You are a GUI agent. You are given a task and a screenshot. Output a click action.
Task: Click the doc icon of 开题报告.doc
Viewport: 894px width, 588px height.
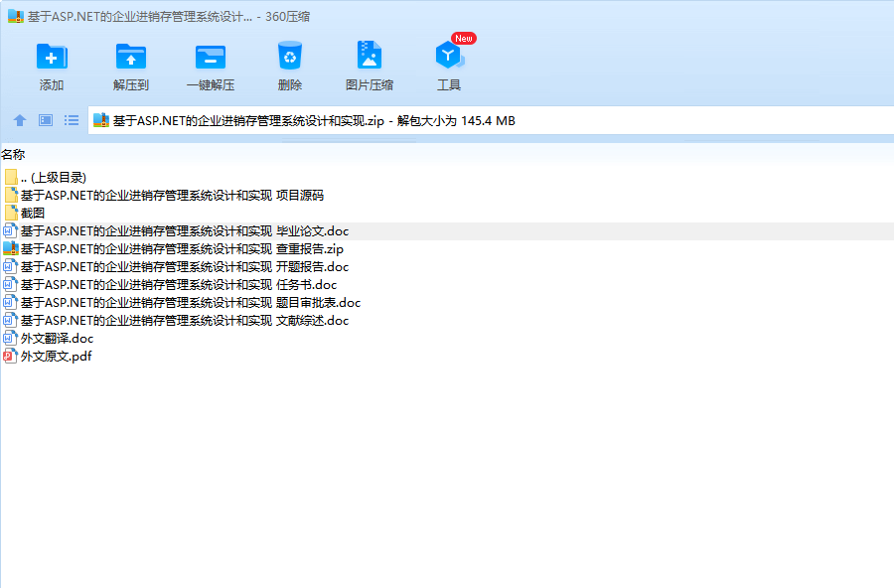pyautogui.click(x=10, y=266)
